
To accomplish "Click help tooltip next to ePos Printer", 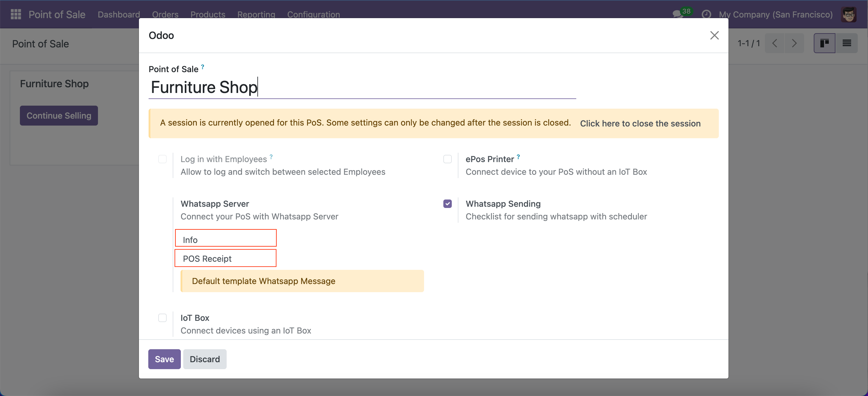I will coord(518,157).
